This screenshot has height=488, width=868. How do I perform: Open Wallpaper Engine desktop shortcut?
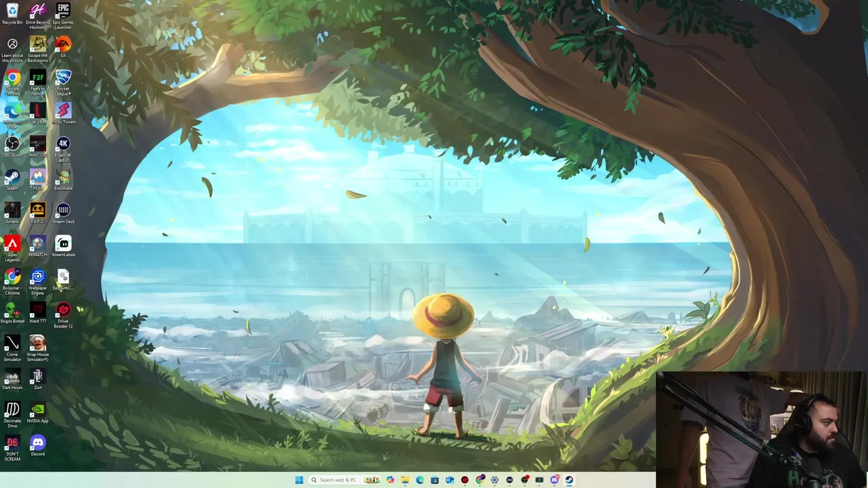(x=38, y=282)
